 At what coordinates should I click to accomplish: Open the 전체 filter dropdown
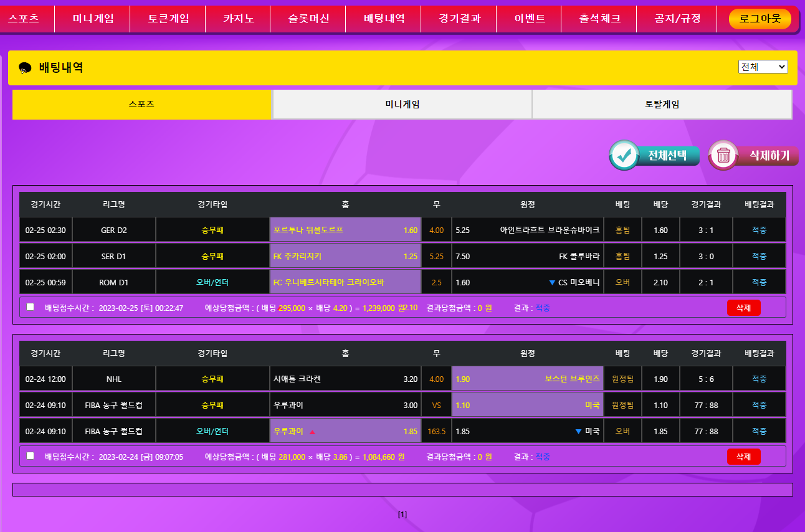click(763, 67)
